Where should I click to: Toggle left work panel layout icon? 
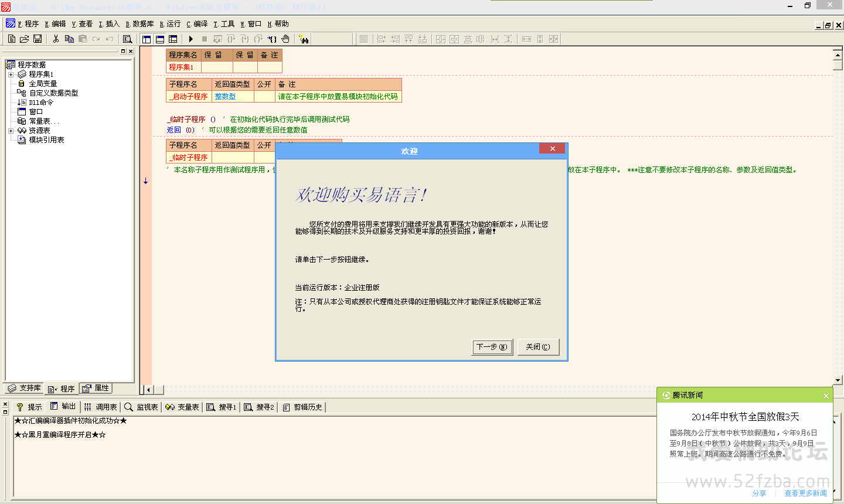tap(147, 39)
